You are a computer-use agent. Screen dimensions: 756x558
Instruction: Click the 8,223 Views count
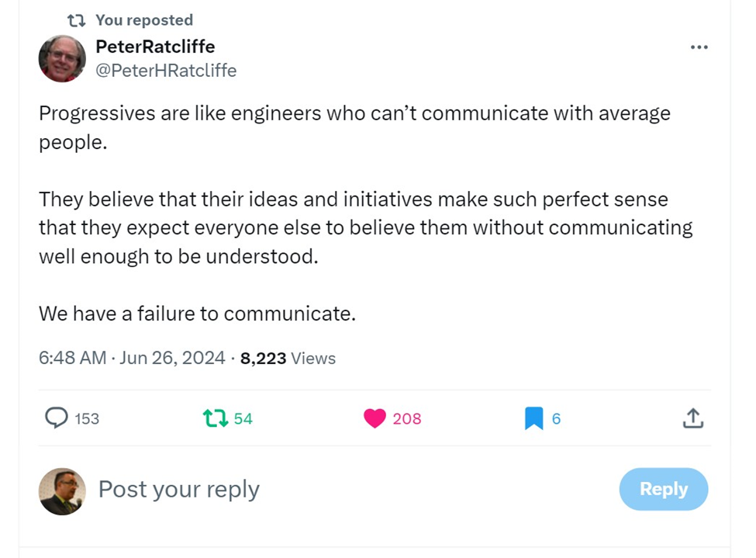[288, 359]
